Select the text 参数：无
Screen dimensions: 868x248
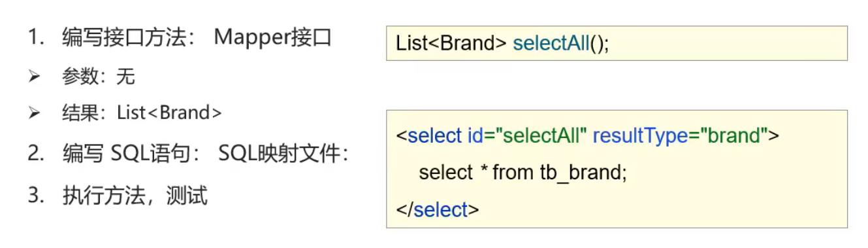coord(99,77)
